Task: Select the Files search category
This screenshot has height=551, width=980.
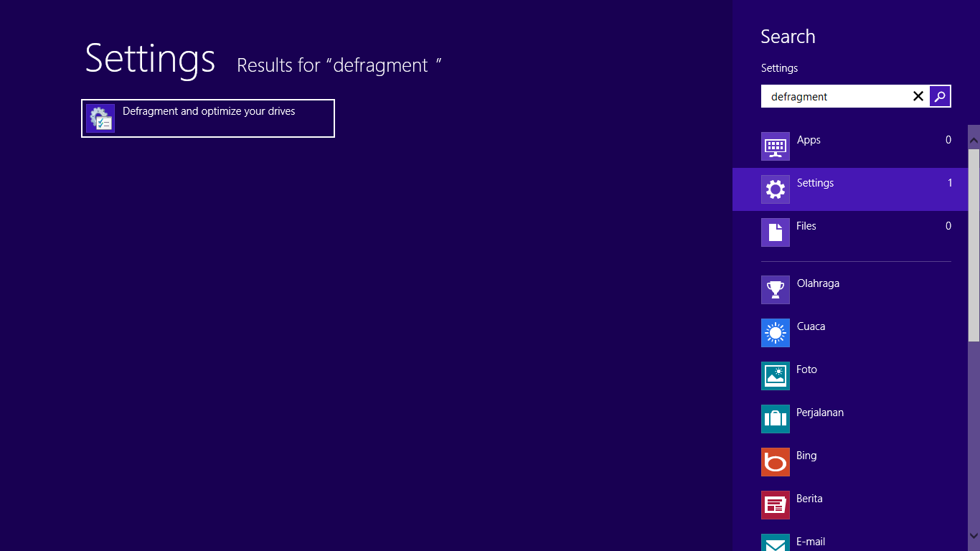Action: [850, 232]
